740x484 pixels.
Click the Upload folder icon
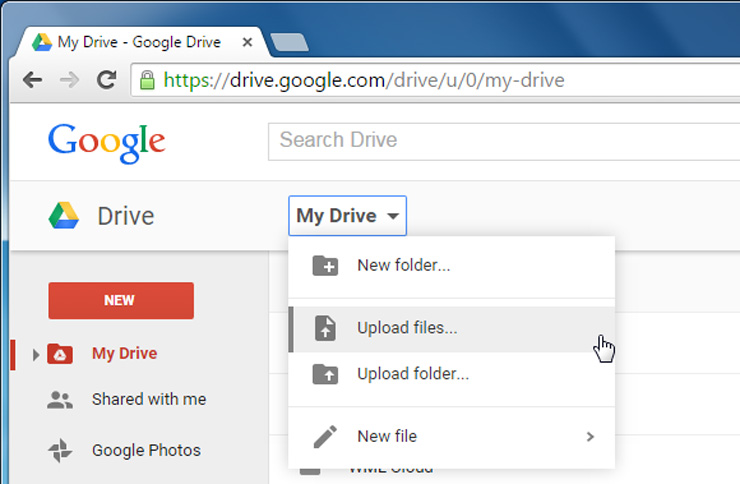click(x=325, y=374)
